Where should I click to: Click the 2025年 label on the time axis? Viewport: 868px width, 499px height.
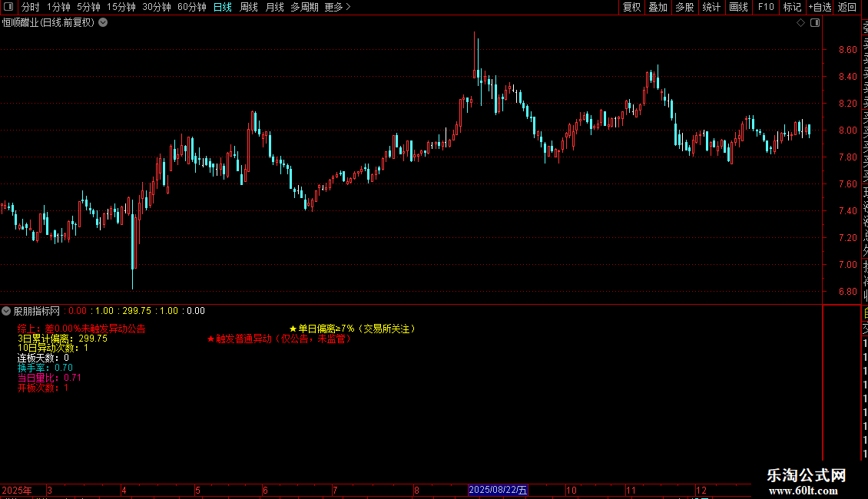17,490
